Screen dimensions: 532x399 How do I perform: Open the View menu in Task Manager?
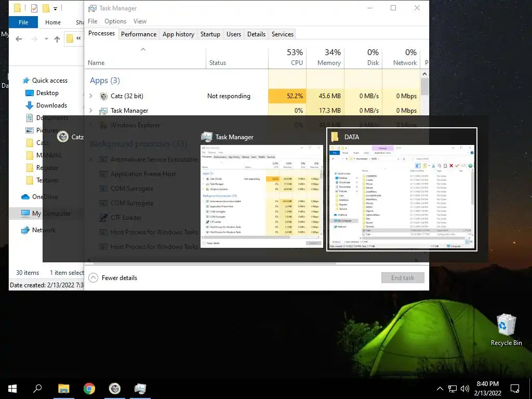coord(140,21)
